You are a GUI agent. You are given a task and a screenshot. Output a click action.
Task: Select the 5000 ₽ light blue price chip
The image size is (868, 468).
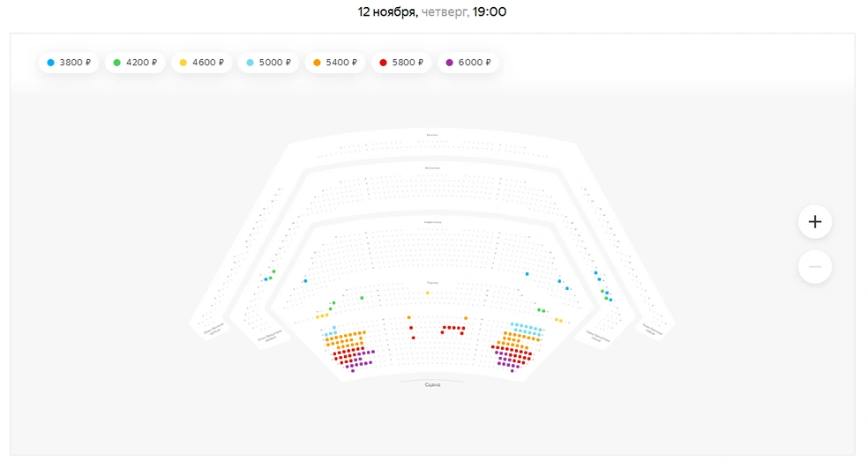pyautogui.click(x=268, y=63)
